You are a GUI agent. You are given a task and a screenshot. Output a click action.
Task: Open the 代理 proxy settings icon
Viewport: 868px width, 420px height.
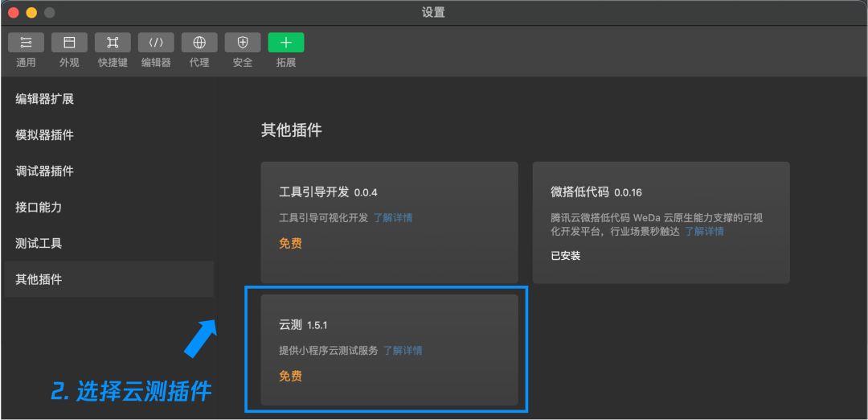[x=199, y=42]
